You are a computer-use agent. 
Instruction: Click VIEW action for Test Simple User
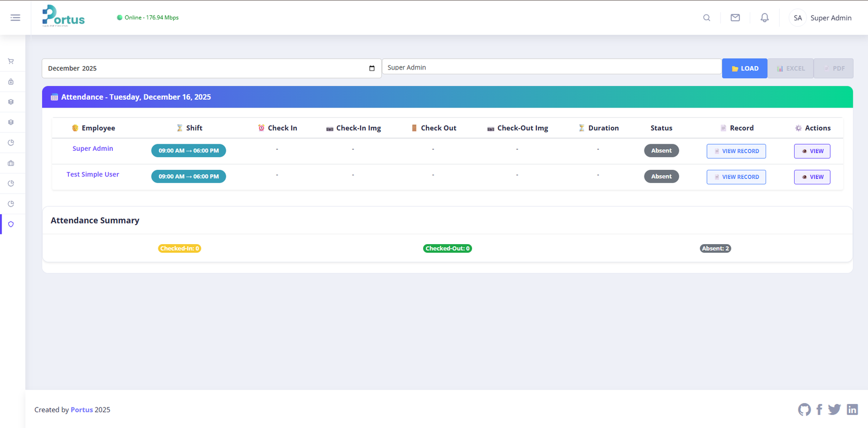point(812,177)
